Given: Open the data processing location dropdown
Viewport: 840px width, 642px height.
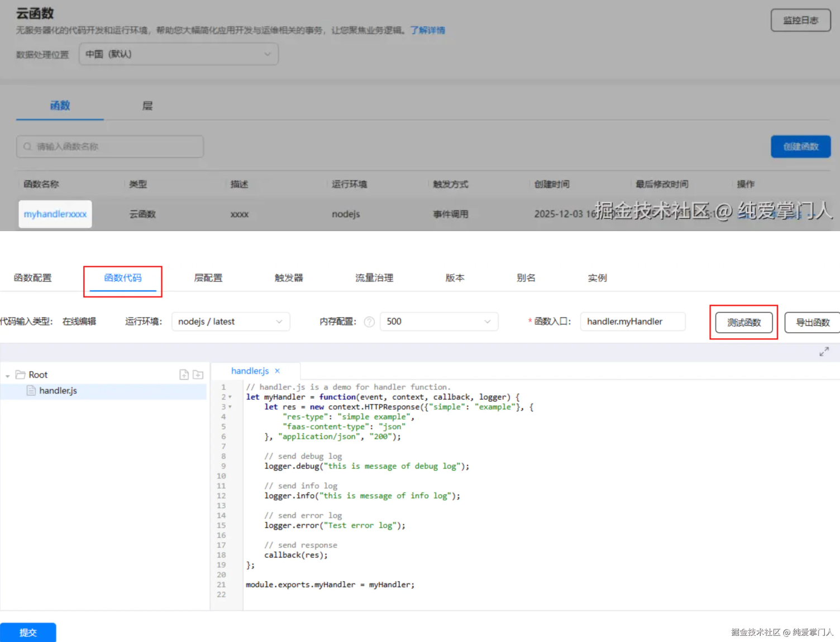Looking at the screenshot, I should pyautogui.click(x=179, y=54).
